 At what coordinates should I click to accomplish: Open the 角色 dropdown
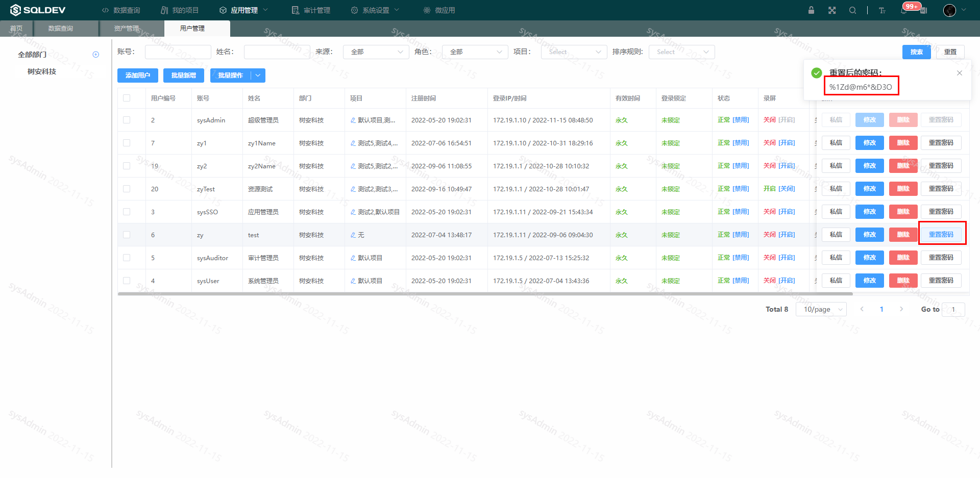coord(475,52)
